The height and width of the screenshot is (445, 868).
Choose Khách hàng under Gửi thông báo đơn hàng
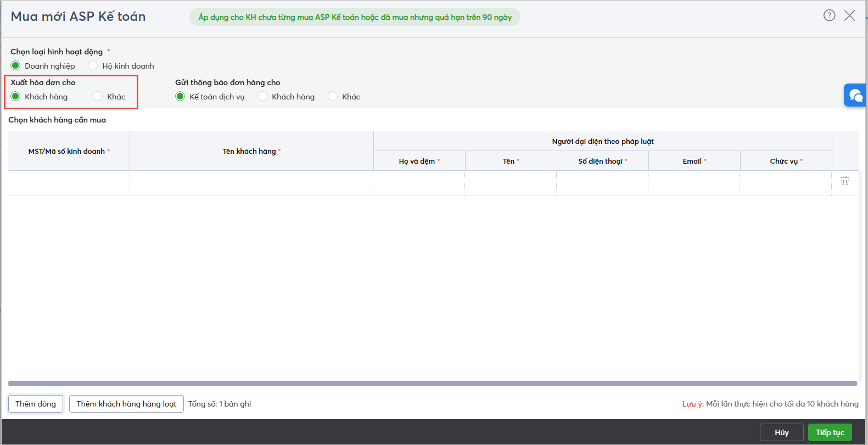(262, 97)
